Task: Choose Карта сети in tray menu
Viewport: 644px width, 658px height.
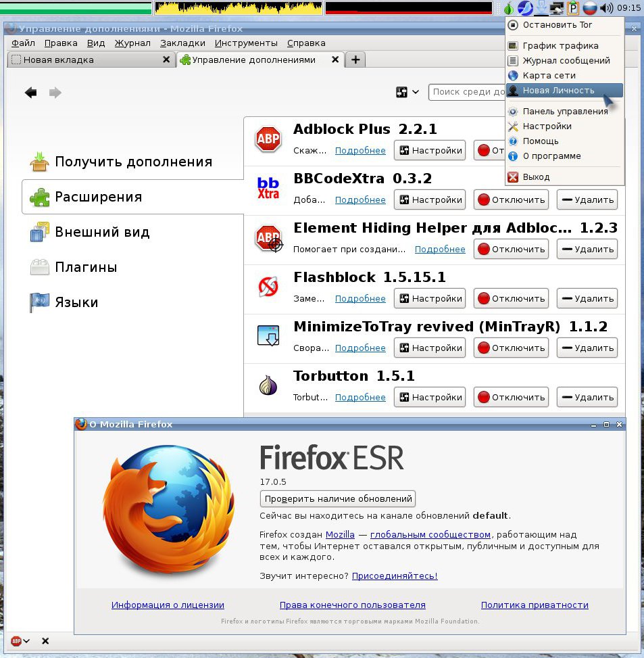Action: coord(565,76)
